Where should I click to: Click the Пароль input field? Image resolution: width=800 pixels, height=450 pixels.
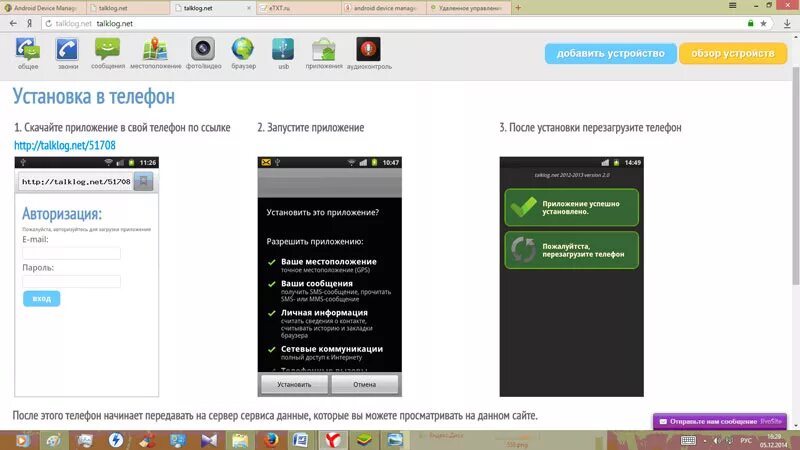[x=71, y=281]
